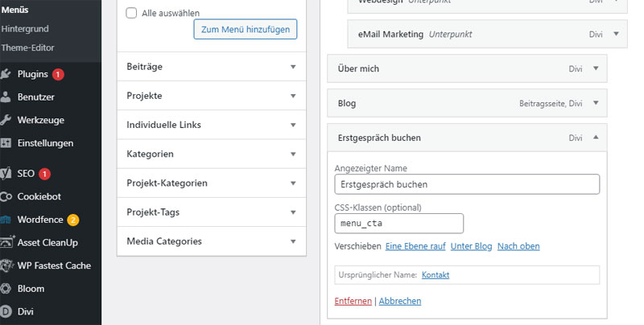Collapse the Erstgespräch buchen menu item
Viewport: 644px width, 325px height.
tap(596, 138)
